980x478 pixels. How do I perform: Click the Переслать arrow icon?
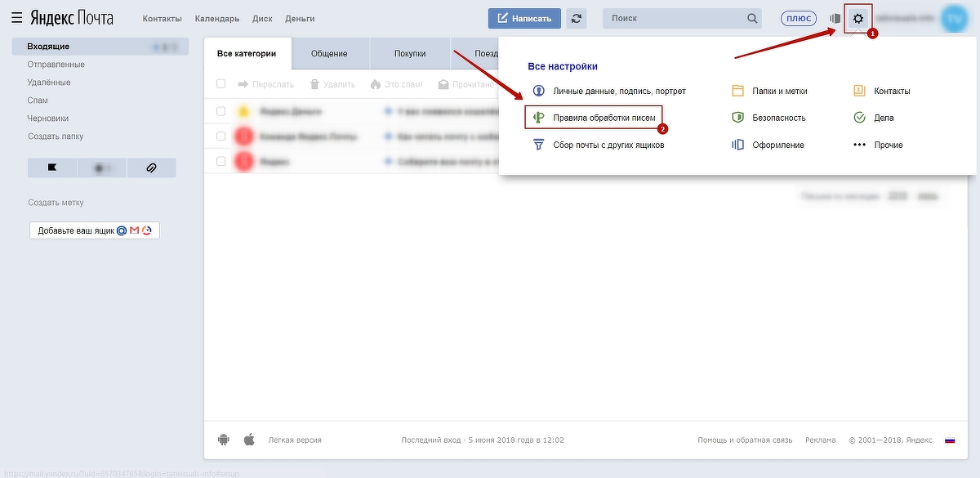point(243,84)
